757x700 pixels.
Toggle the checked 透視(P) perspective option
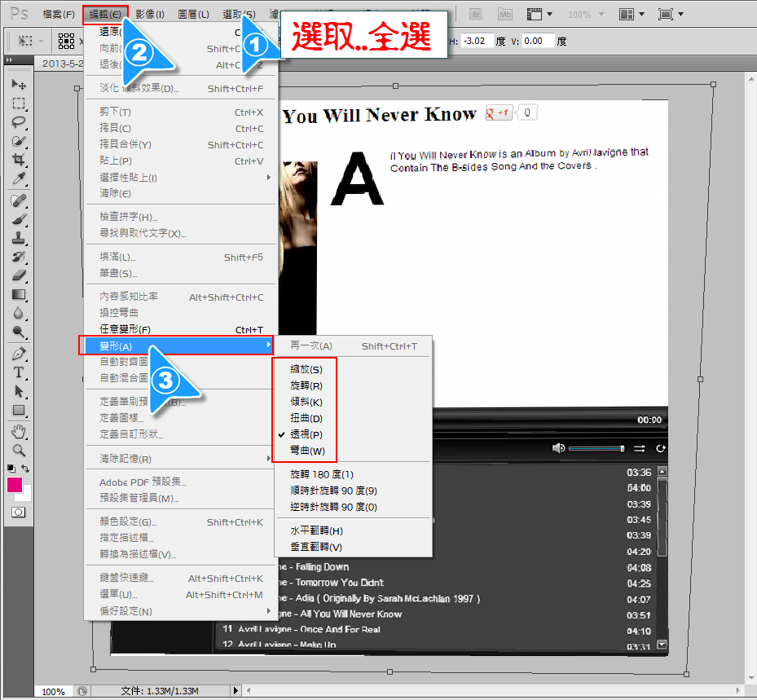[x=306, y=434]
